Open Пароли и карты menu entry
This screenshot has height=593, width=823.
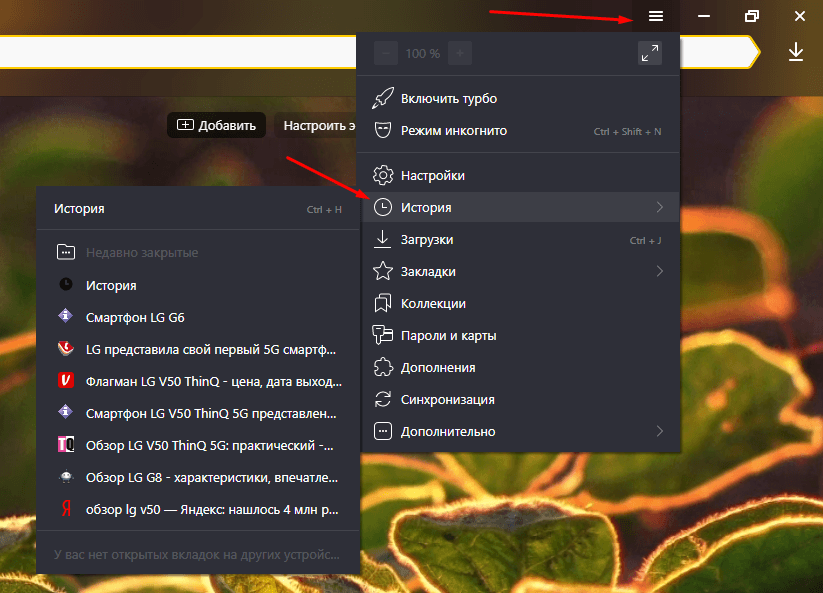pos(518,335)
